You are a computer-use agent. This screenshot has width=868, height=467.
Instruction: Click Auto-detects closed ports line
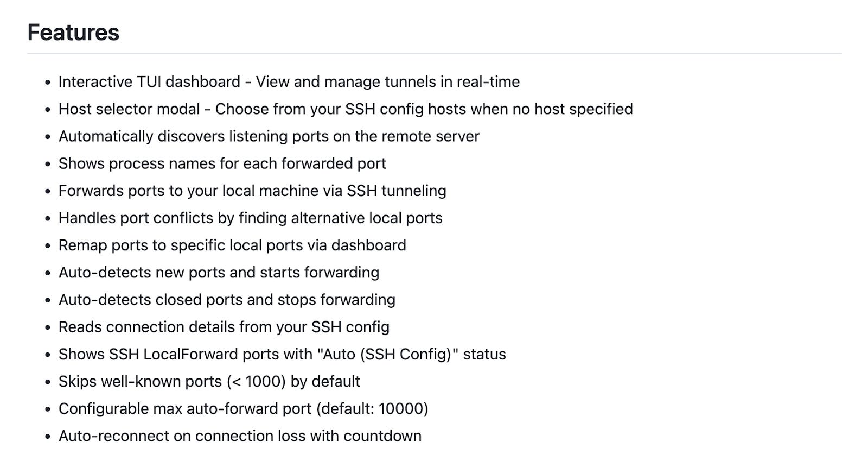click(227, 299)
